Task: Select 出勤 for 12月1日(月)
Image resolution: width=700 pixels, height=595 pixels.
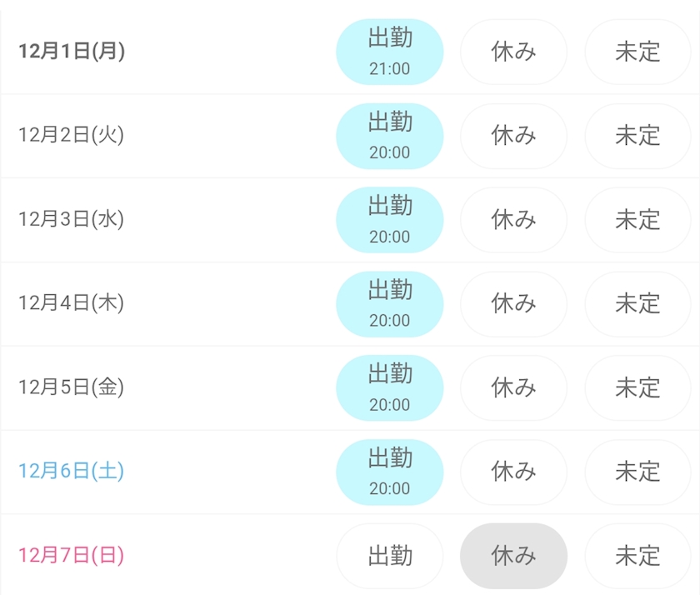Action: tap(389, 52)
